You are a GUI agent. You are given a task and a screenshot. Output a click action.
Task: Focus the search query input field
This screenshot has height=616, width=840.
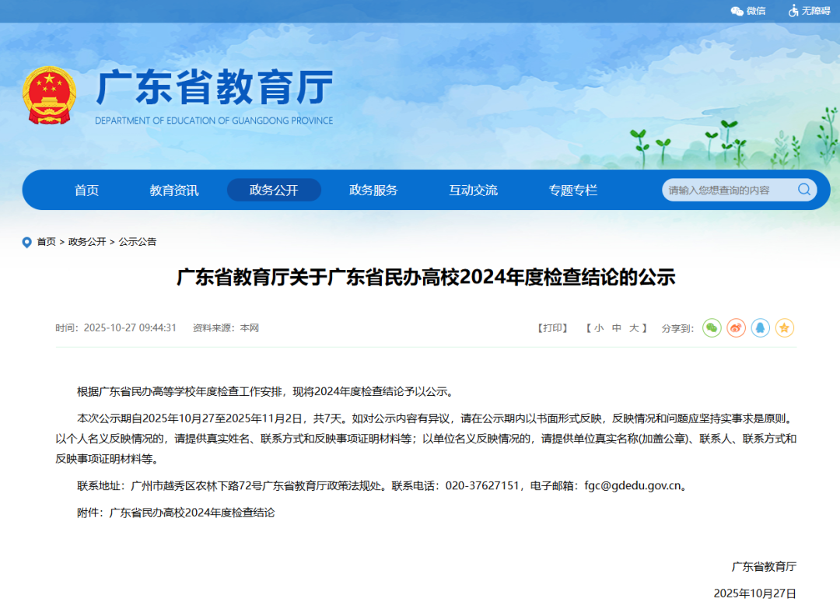(x=727, y=190)
